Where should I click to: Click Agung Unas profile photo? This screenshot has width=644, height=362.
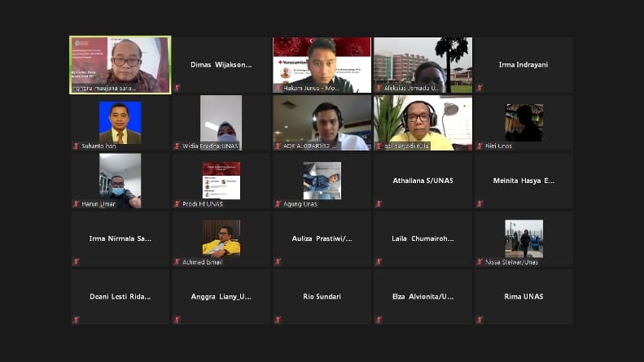322,181
